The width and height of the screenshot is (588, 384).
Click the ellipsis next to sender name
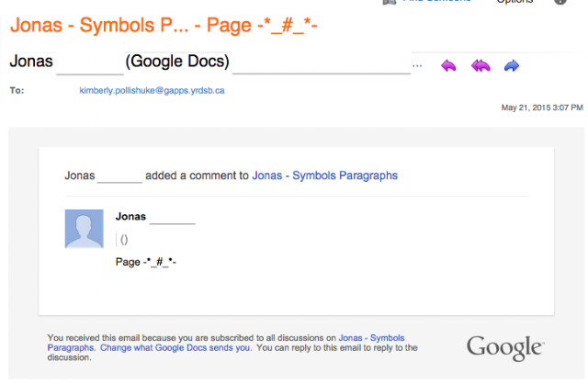(x=418, y=65)
